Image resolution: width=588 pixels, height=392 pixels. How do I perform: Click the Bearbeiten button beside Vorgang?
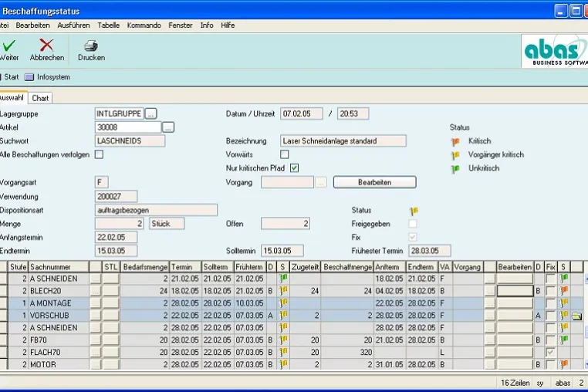374,182
